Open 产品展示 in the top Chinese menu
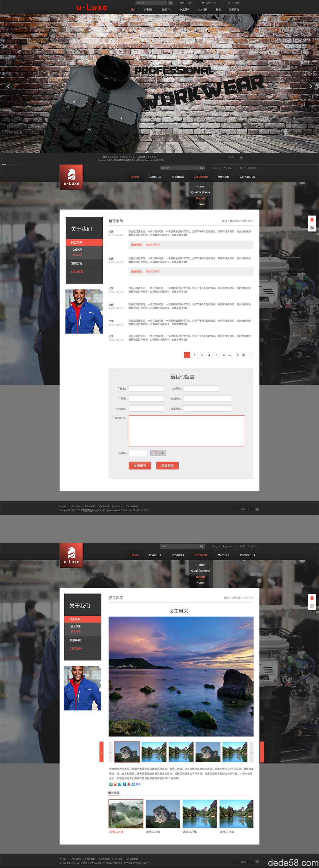Screen dimensions: 319x868 (184, 10)
